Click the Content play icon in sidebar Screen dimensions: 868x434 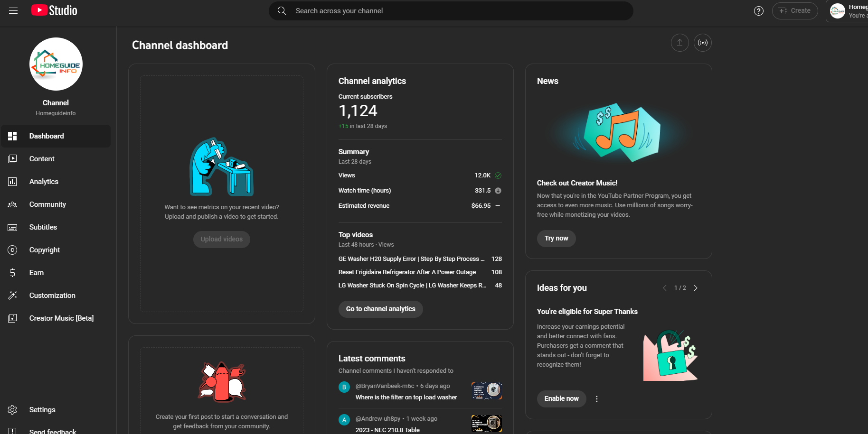click(12, 159)
